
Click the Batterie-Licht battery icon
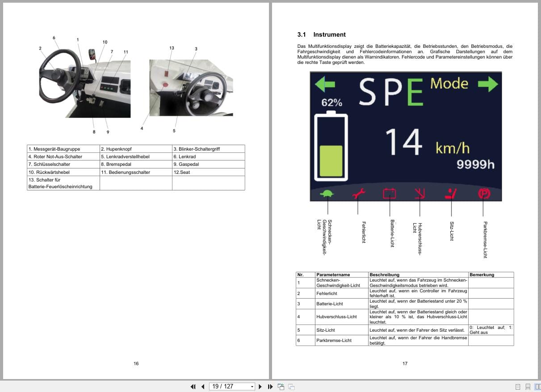390,193
